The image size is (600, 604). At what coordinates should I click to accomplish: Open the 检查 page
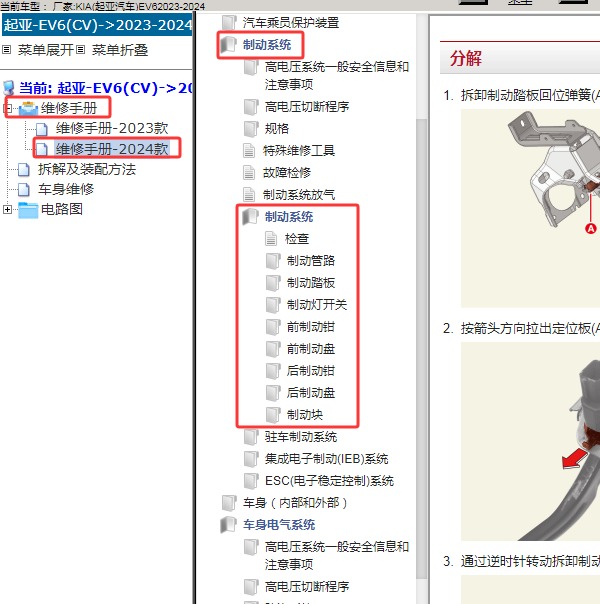coord(297,239)
